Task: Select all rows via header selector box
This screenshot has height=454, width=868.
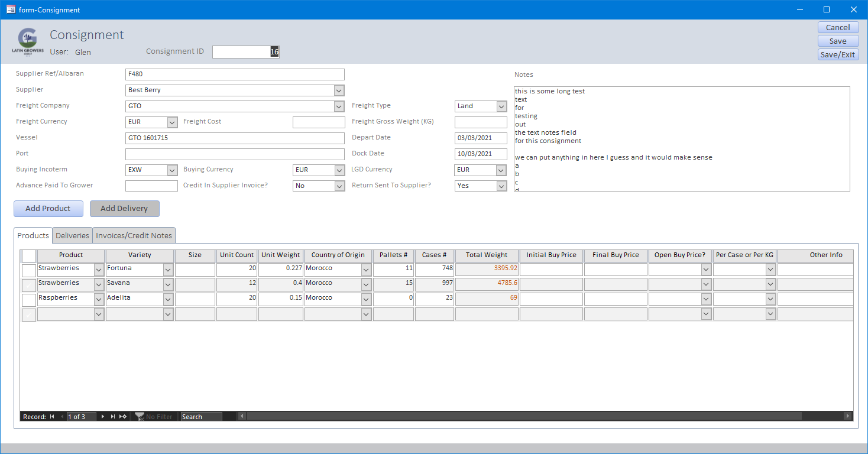Action: 28,255
